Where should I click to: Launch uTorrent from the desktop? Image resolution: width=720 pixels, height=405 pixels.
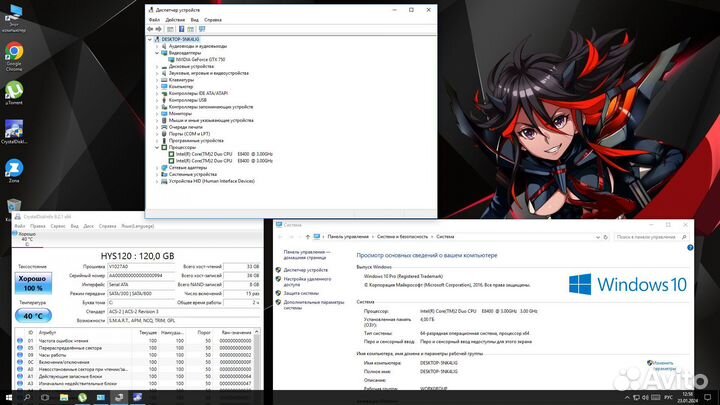[14, 91]
